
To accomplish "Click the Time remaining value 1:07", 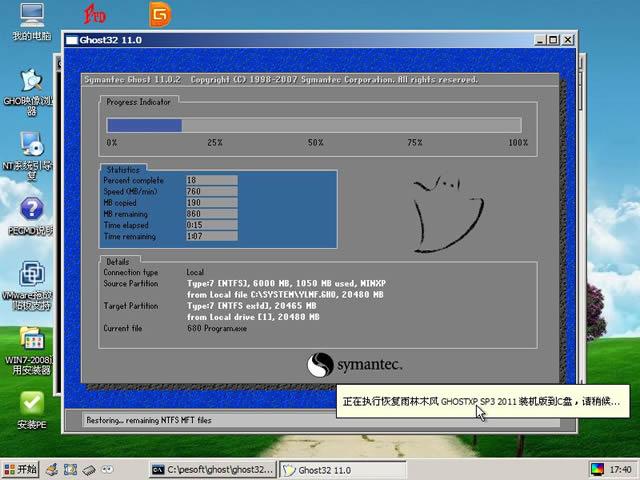I will coord(211,236).
